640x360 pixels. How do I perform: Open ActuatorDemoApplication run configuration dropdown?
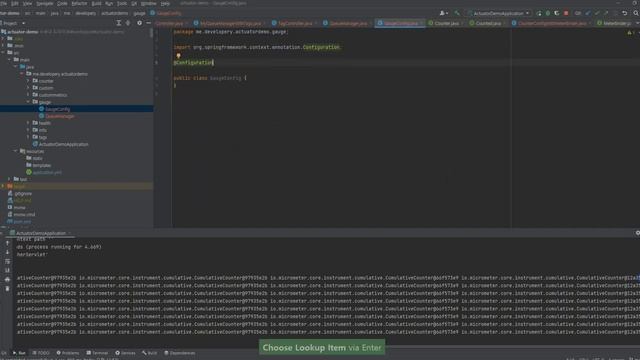point(498,13)
